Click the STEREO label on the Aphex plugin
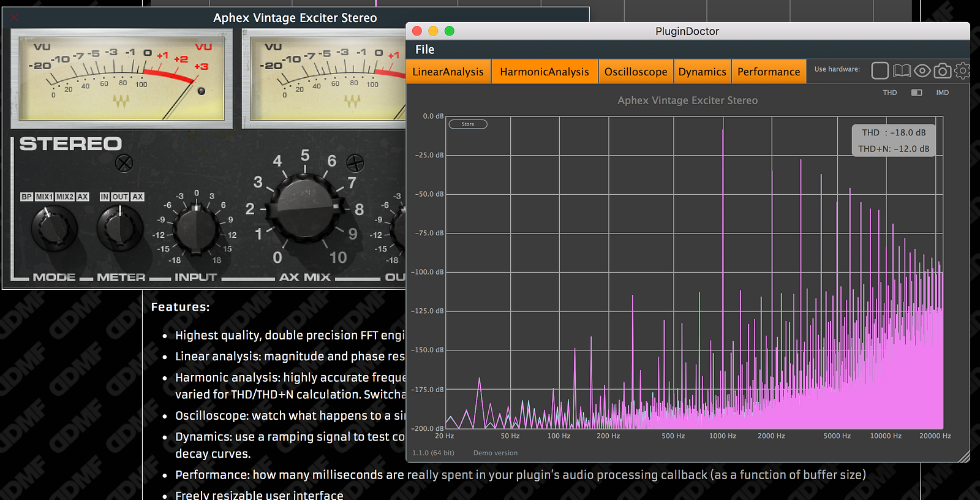Image resolution: width=980 pixels, height=500 pixels. pyautogui.click(x=70, y=144)
